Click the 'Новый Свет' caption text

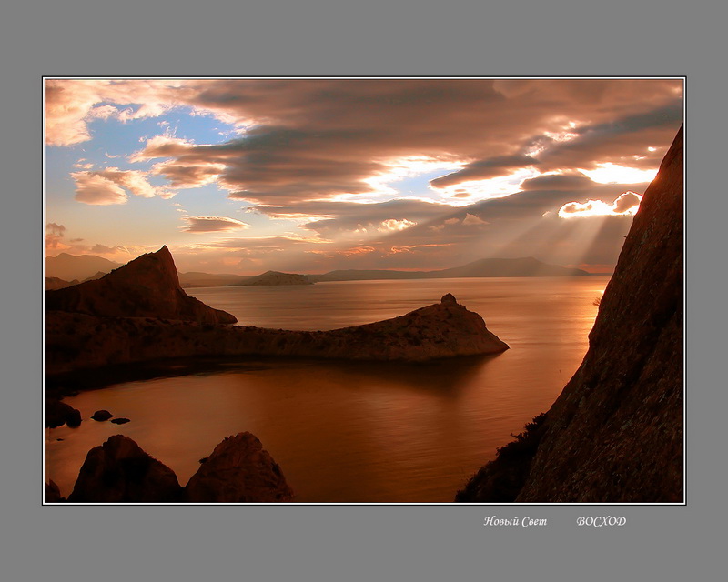pos(515,521)
